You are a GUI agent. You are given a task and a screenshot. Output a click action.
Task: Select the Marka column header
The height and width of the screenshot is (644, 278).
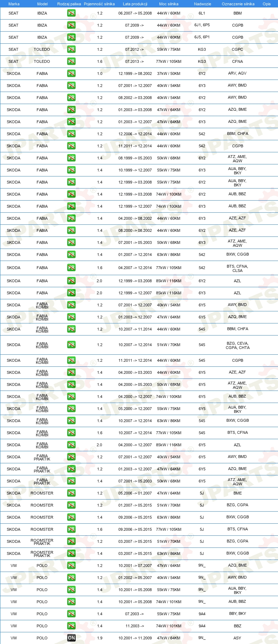pos(14,4)
